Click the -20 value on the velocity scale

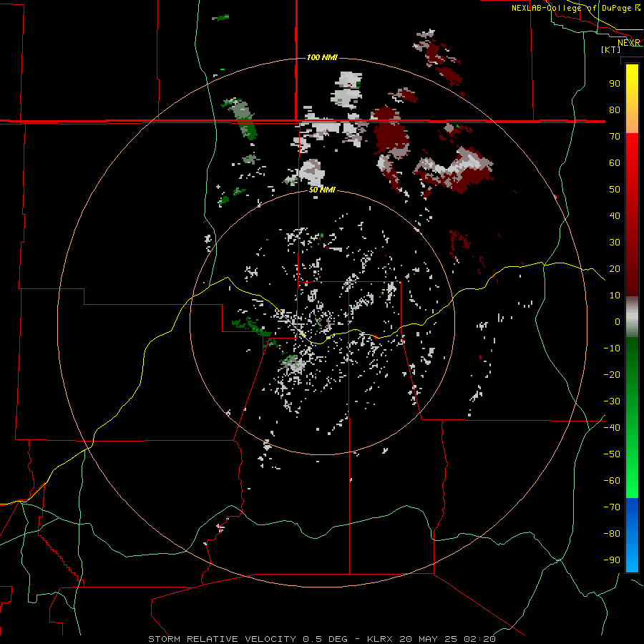(612, 375)
